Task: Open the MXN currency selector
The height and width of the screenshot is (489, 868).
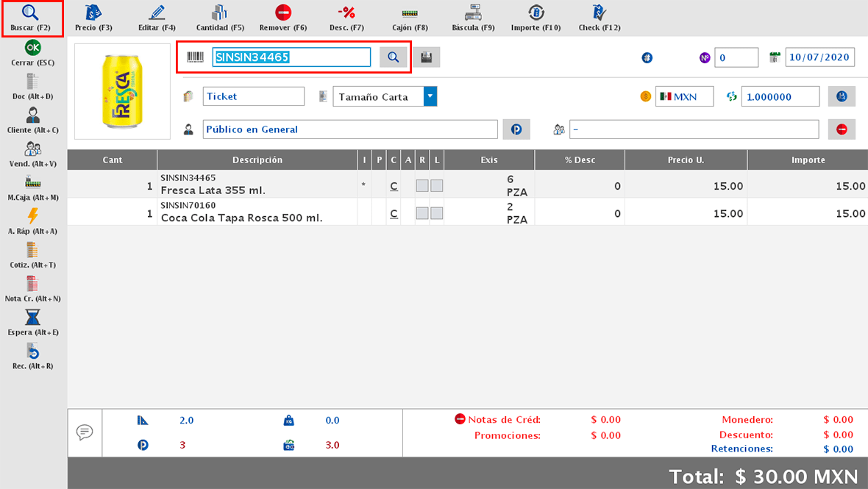Action: (x=684, y=96)
